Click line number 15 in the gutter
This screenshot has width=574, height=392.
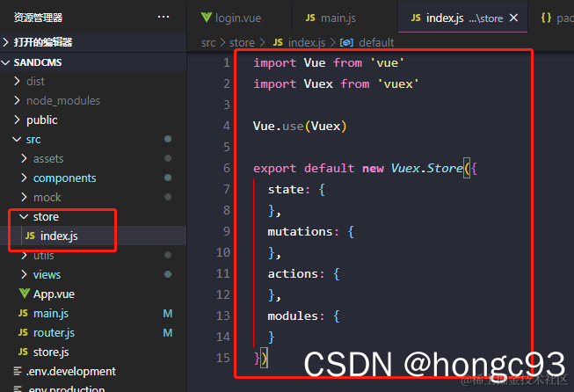point(223,358)
